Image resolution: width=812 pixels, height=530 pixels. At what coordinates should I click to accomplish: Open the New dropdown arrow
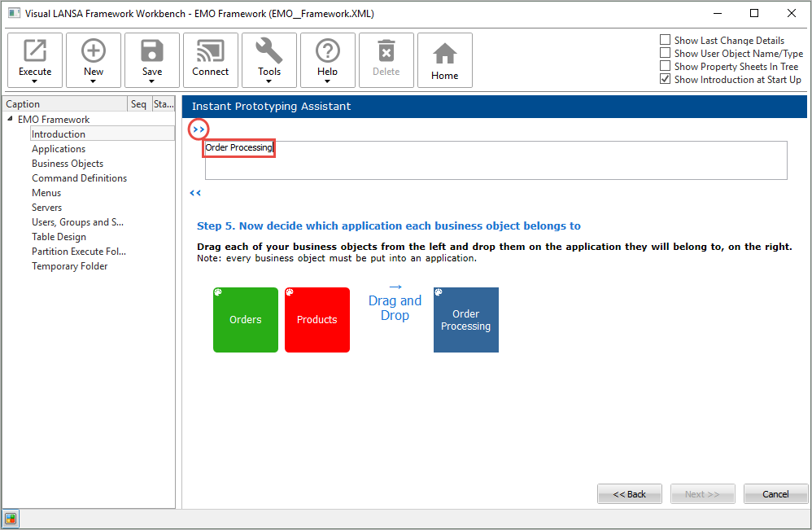(x=94, y=81)
